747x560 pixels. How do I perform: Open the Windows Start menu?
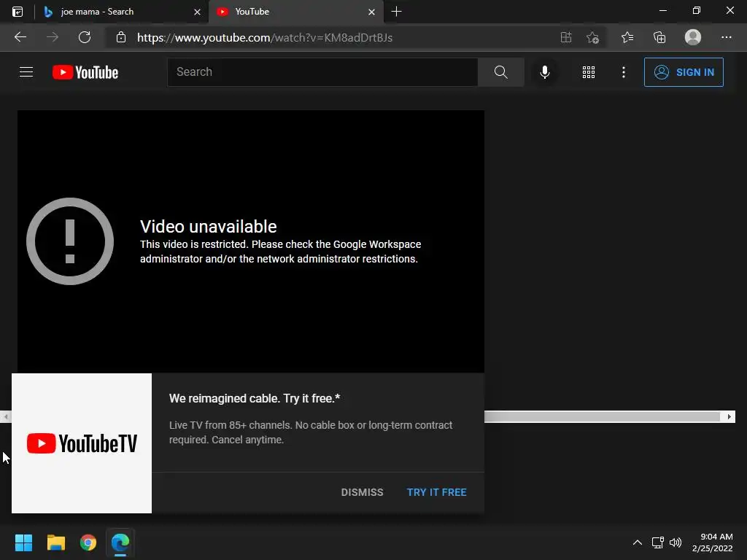click(23, 542)
